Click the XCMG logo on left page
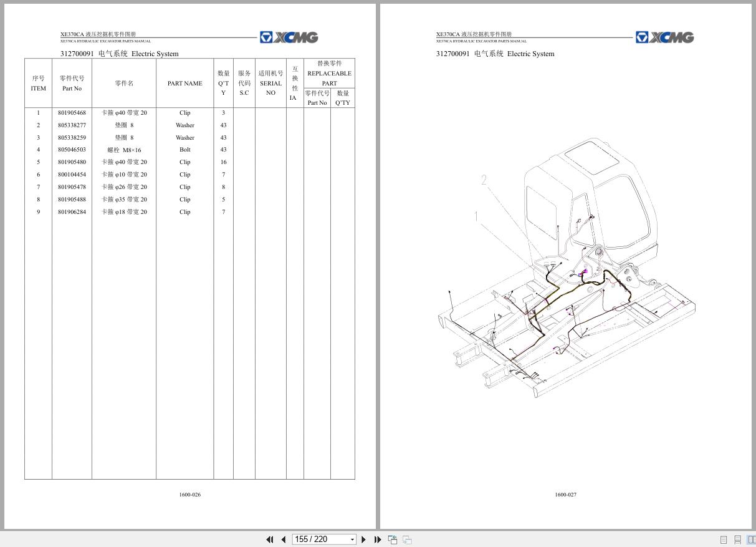 click(x=289, y=37)
